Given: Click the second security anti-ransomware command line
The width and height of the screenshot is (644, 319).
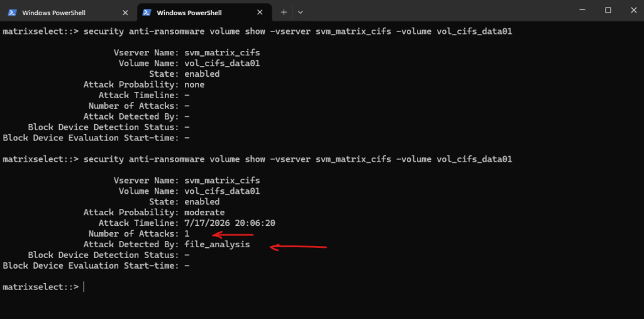Looking at the screenshot, I should [257, 159].
